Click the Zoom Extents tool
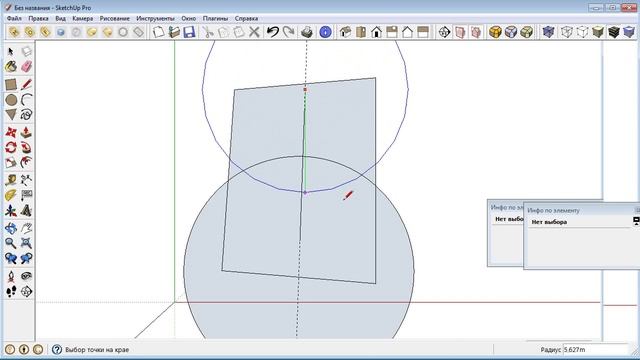 point(27,243)
